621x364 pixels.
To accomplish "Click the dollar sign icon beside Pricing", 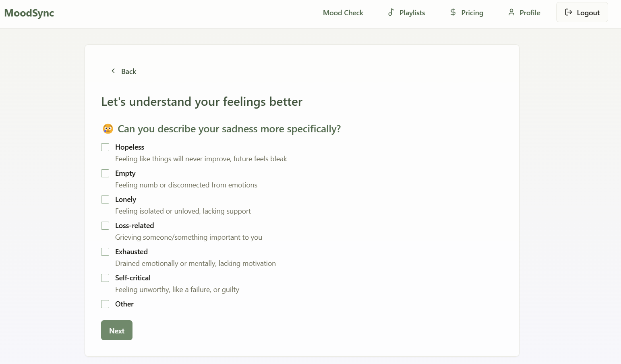I will coord(453,12).
